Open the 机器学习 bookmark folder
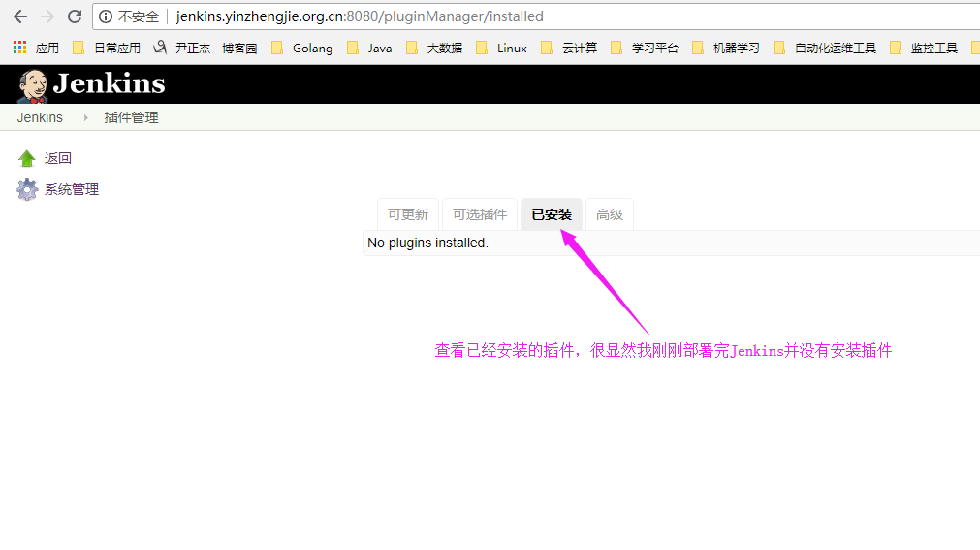This screenshot has width=980, height=550. click(x=726, y=49)
